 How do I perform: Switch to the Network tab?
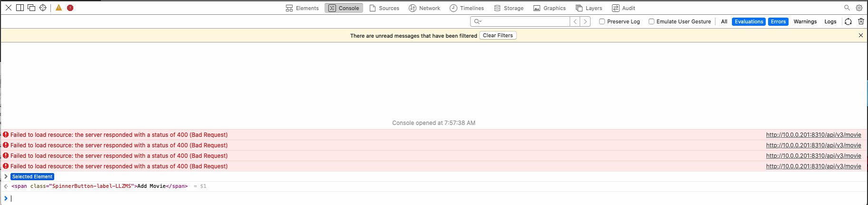tap(424, 8)
